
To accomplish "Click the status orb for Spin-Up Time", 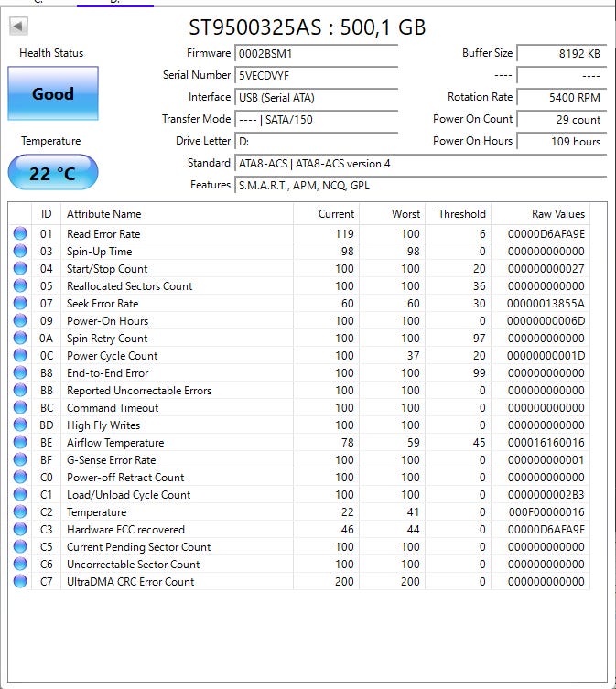I will pos(20,251).
